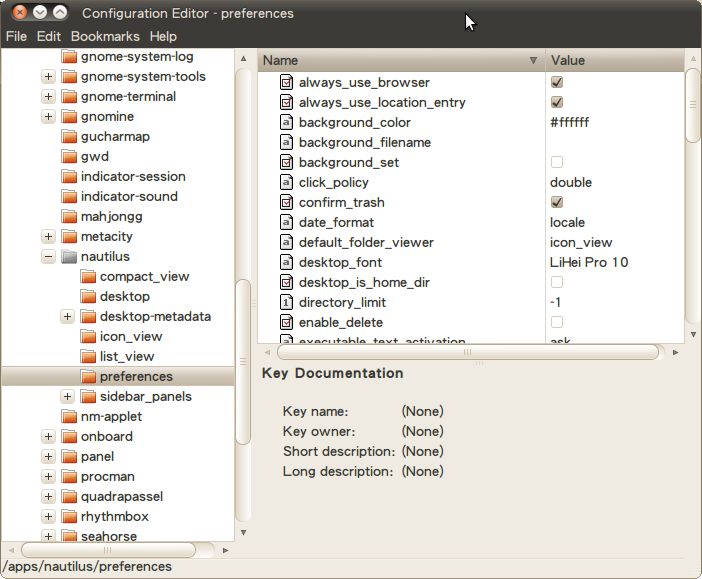
Task: Select the 'double' click_policy value
Action: [571, 182]
